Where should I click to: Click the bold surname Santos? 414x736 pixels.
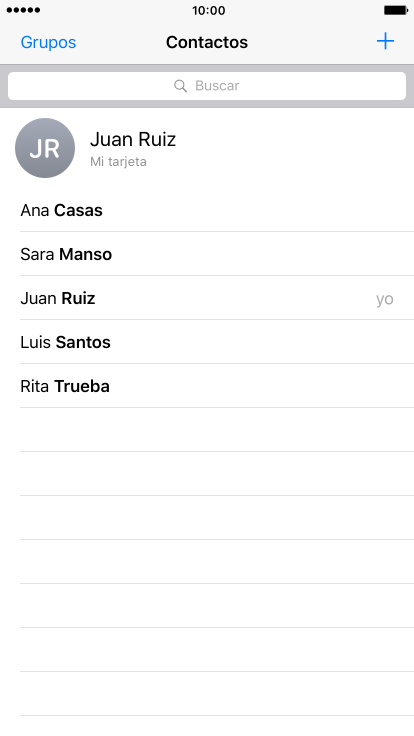point(83,342)
